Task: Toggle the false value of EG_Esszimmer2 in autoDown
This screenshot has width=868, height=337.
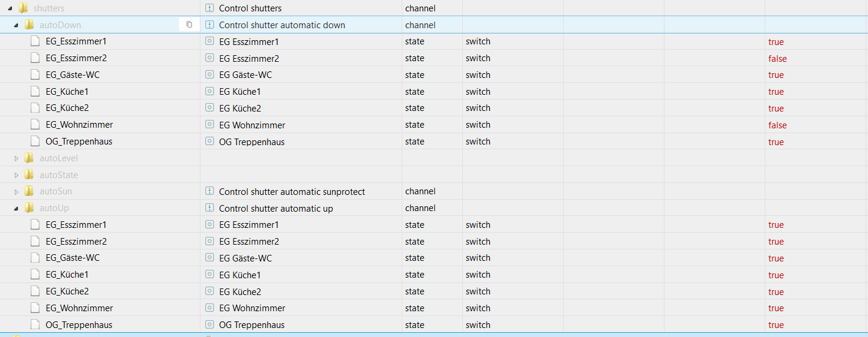Action: tap(777, 59)
